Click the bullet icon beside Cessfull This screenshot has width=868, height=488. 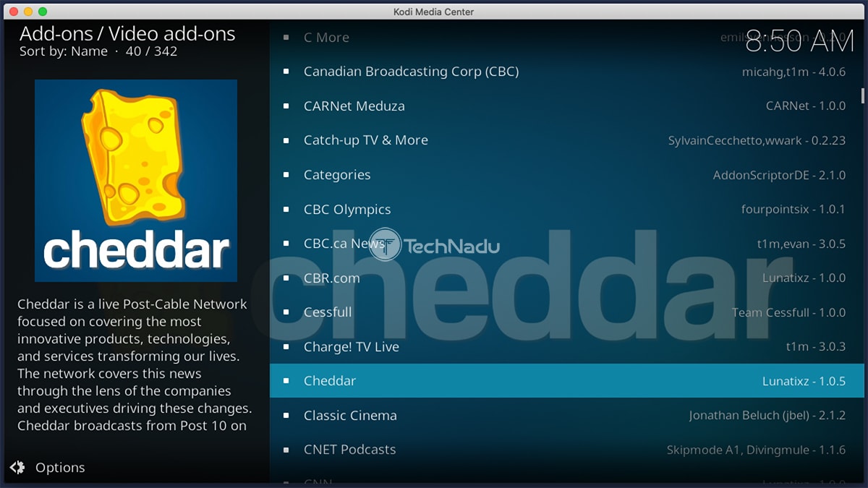[286, 312]
